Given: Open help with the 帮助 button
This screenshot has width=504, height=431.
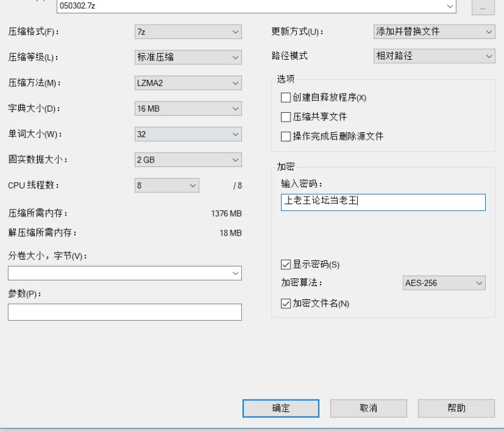Looking at the screenshot, I should (x=456, y=408).
